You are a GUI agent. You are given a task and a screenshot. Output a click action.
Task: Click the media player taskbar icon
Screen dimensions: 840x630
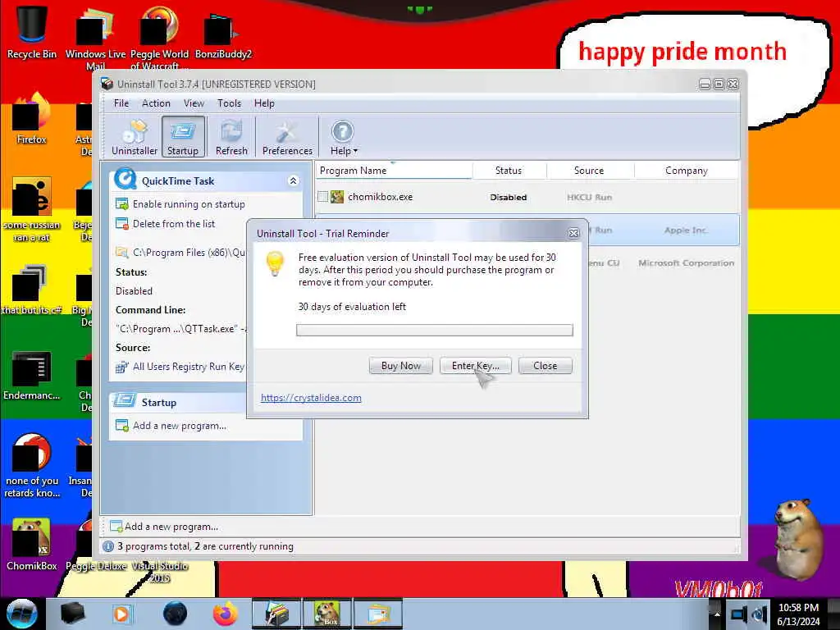[121, 614]
